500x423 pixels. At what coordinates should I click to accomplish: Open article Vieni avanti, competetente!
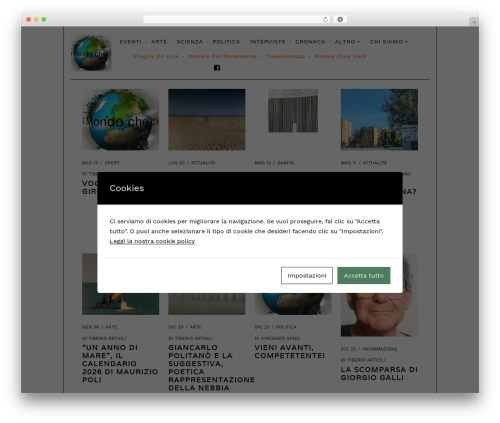[289, 352]
